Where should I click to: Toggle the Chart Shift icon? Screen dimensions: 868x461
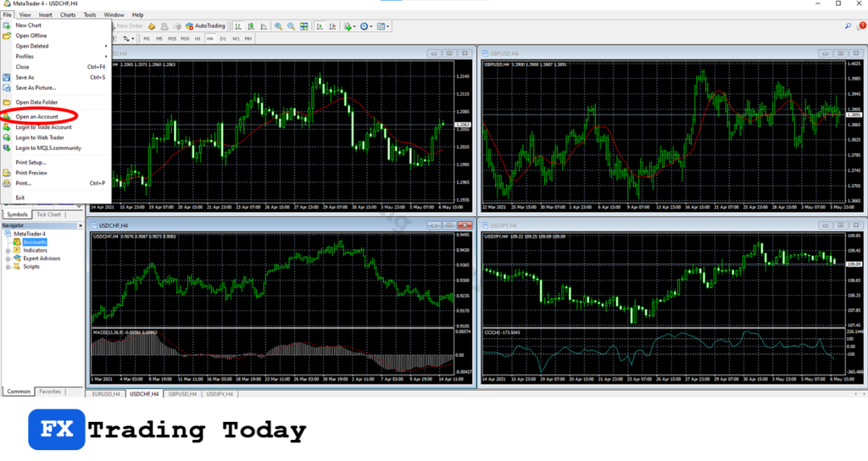pyautogui.click(x=332, y=26)
